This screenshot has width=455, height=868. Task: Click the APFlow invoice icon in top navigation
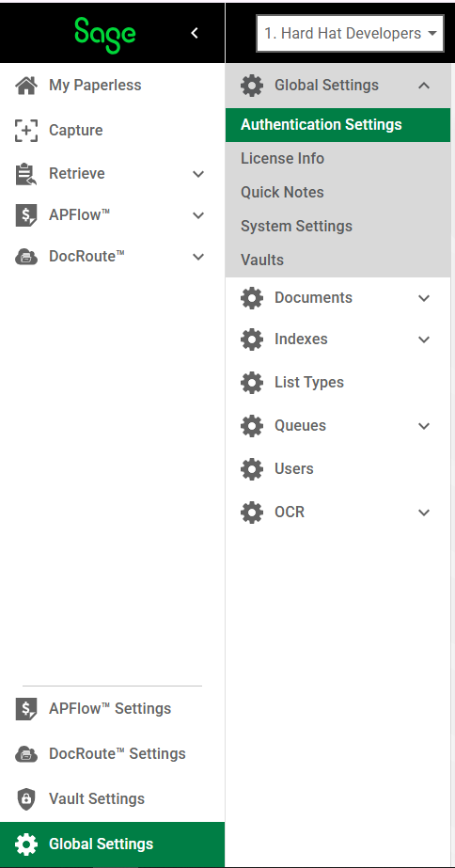[x=26, y=215]
